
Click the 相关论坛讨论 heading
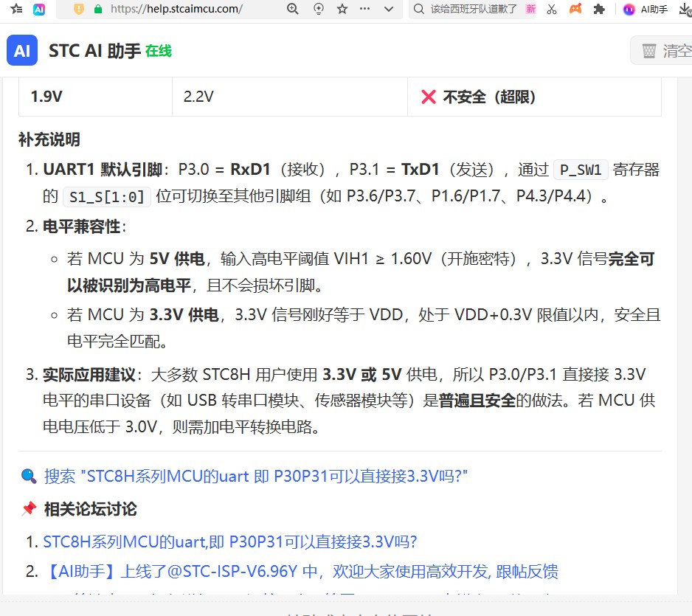(x=91, y=509)
